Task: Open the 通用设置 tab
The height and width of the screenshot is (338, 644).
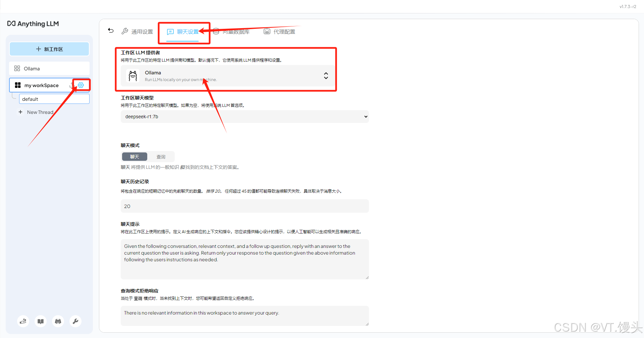Action: [x=137, y=31]
